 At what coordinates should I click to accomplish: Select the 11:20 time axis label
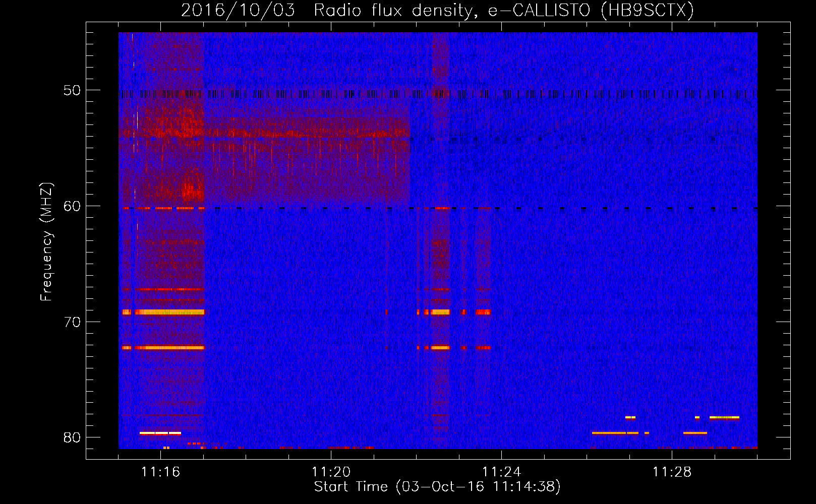(x=331, y=472)
